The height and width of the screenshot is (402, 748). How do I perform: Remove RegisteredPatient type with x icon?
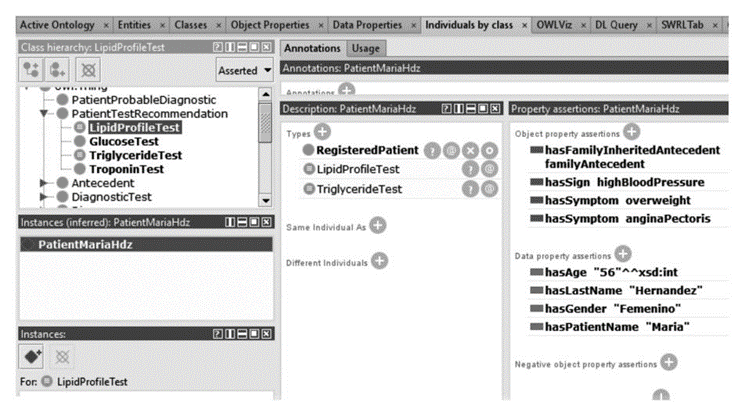[x=472, y=150]
